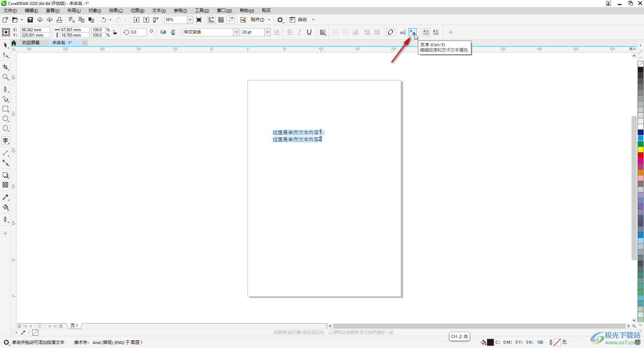Toggle interactive OpenType O button
644x348 pixels.
tap(390, 32)
